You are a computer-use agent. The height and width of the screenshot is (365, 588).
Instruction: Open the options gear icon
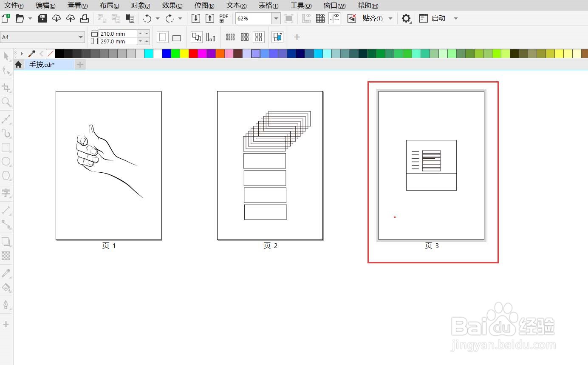406,18
